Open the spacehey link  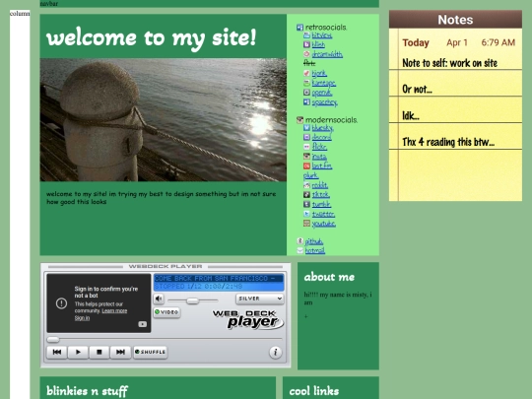point(325,101)
